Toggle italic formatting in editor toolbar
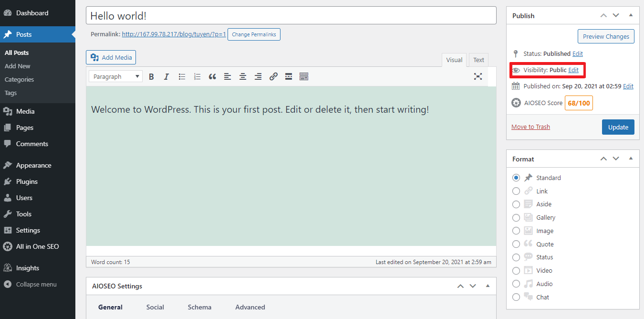 pyautogui.click(x=166, y=76)
